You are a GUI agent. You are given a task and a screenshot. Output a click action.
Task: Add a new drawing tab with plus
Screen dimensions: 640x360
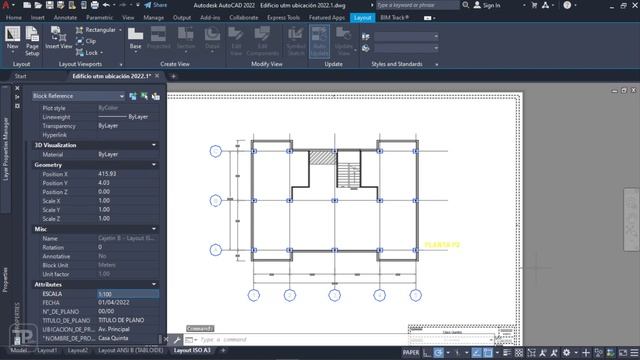(173, 76)
